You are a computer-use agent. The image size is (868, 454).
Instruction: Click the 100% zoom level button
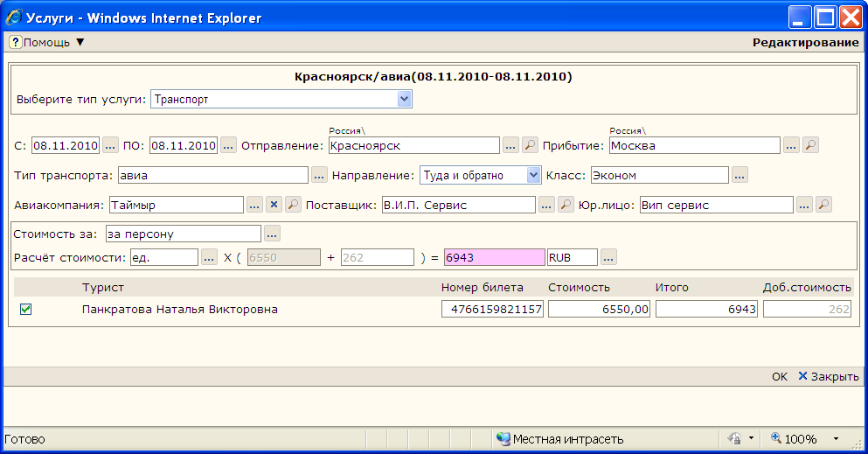tap(794, 438)
